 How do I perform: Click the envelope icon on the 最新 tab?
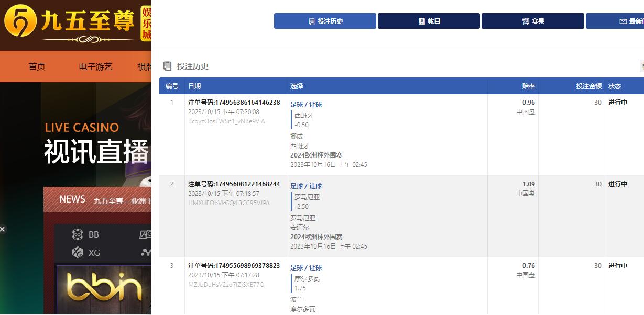click(x=623, y=21)
